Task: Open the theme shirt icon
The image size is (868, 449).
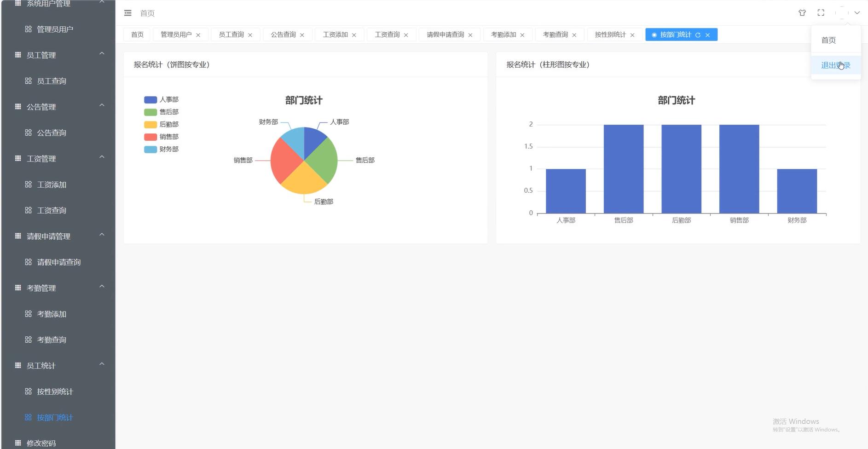Action: [802, 13]
